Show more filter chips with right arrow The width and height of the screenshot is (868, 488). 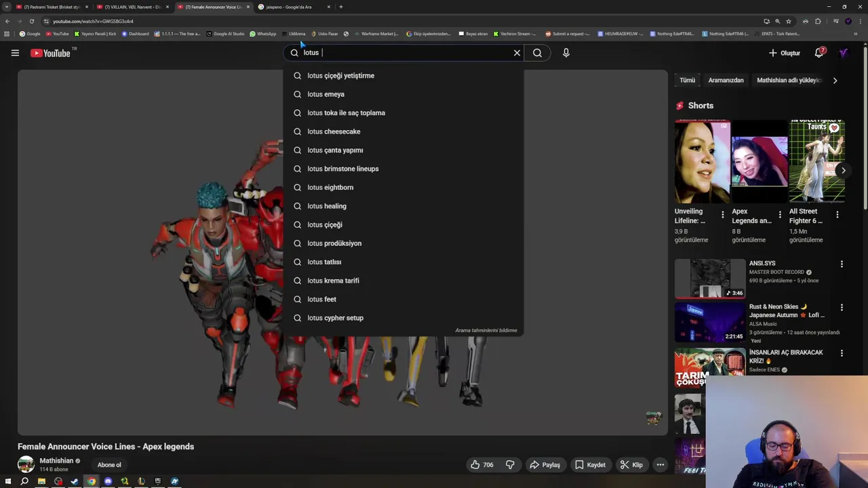[835, 80]
